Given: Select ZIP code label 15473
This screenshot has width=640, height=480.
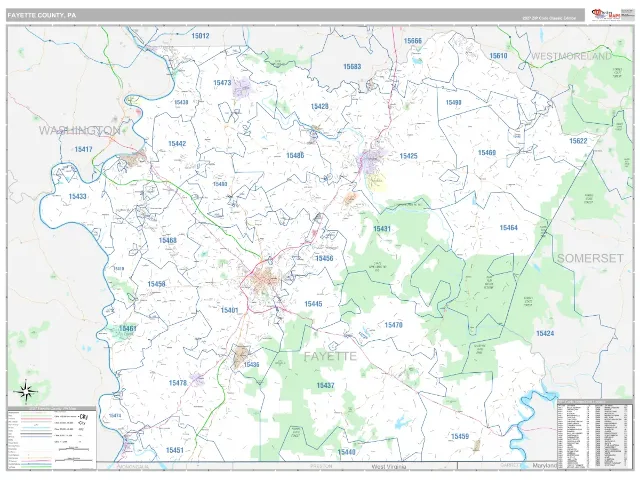Looking at the screenshot, I should click(x=222, y=83).
